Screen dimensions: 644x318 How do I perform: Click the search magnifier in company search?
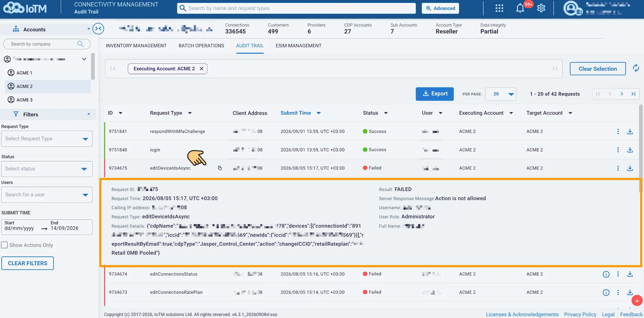(80, 44)
